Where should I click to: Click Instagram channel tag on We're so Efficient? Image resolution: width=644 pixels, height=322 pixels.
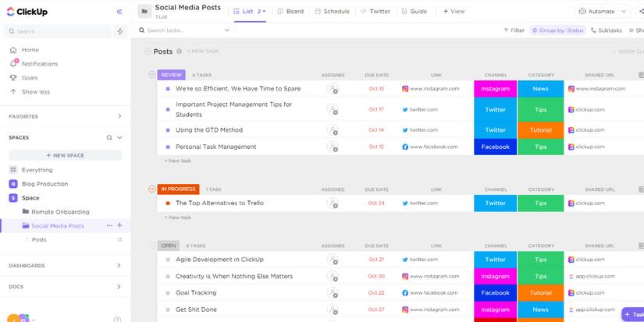496,89
